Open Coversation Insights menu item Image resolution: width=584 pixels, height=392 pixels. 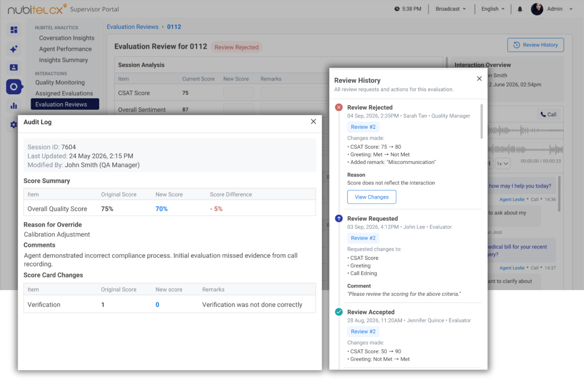point(67,38)
